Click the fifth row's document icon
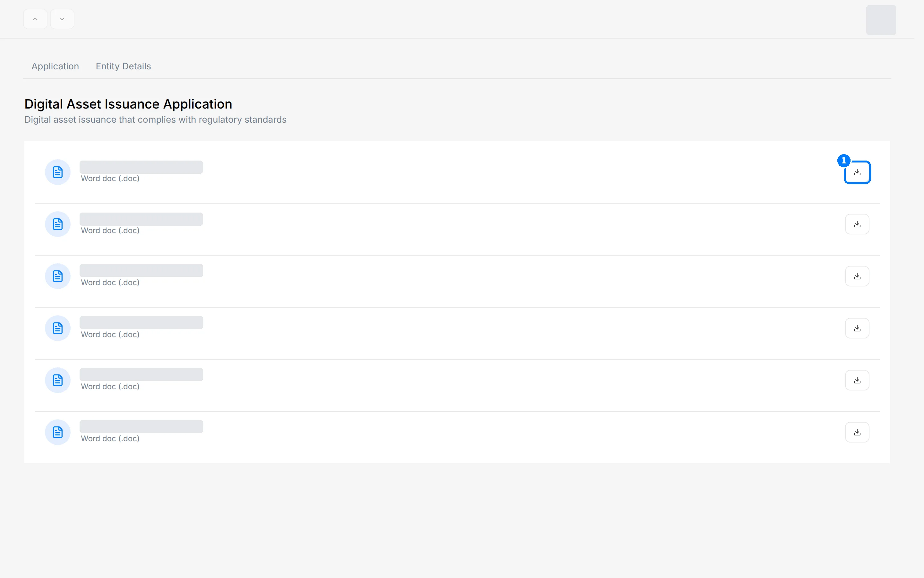The height and width of the screenshot is (578, 924). 58,380
